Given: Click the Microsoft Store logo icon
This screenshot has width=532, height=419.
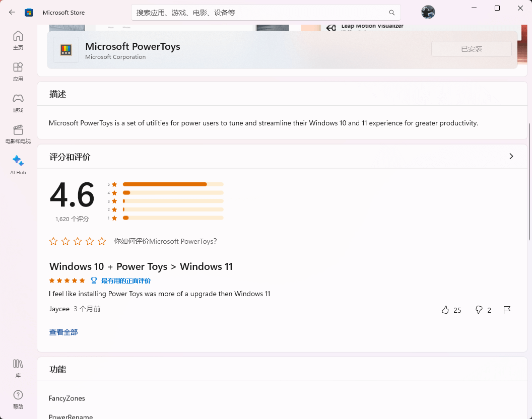Looking at the screenshot, I should point(29,12).
